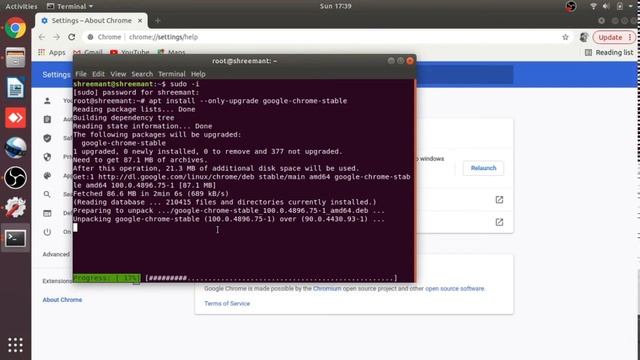The width and height of the screenshot is (640, 360).
Task: Open the Files manager dock icon
Action: click(15, 58)
